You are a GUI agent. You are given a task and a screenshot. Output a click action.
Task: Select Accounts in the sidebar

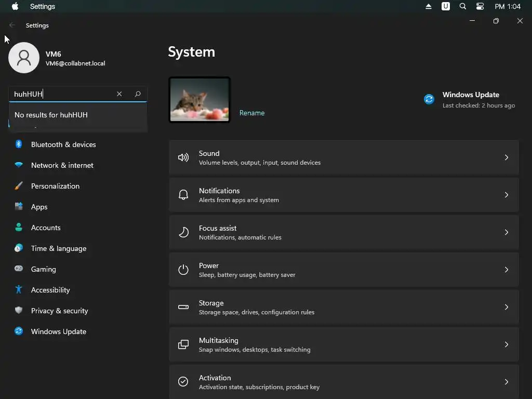[x=78, y=228]
